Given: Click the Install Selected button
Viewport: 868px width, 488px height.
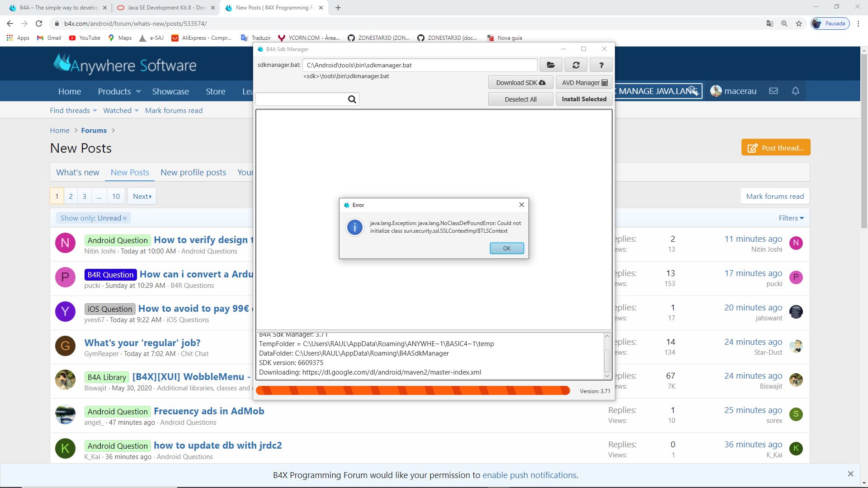Looking at the screenshot, I should pyautogui.click(x=584, y=99).
